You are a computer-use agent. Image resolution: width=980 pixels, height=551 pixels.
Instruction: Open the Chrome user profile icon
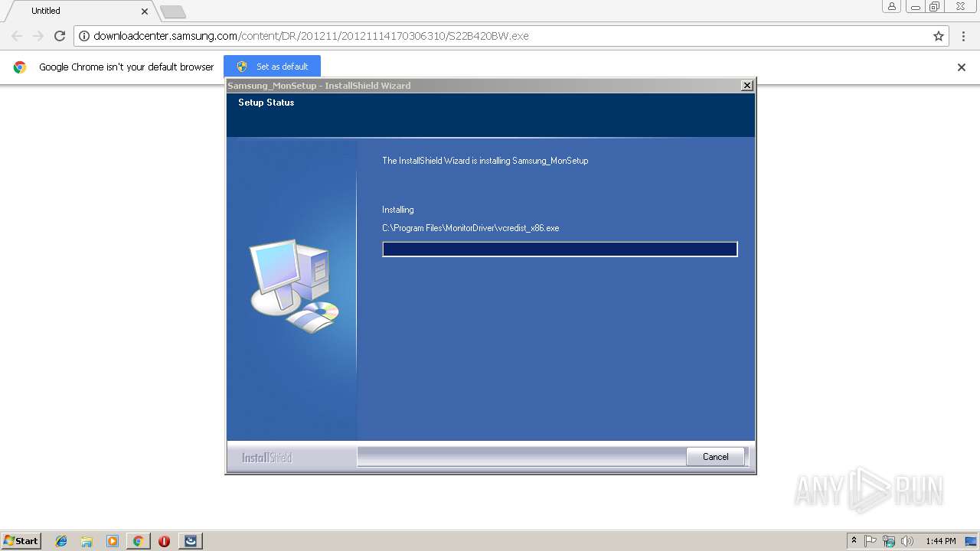pyautogui.click(x=892, y=6)
